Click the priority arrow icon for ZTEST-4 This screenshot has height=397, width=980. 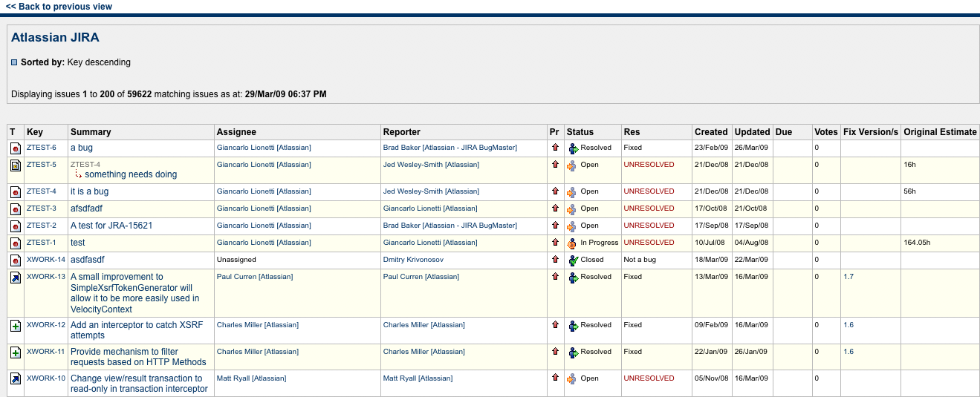pos(554,191)
